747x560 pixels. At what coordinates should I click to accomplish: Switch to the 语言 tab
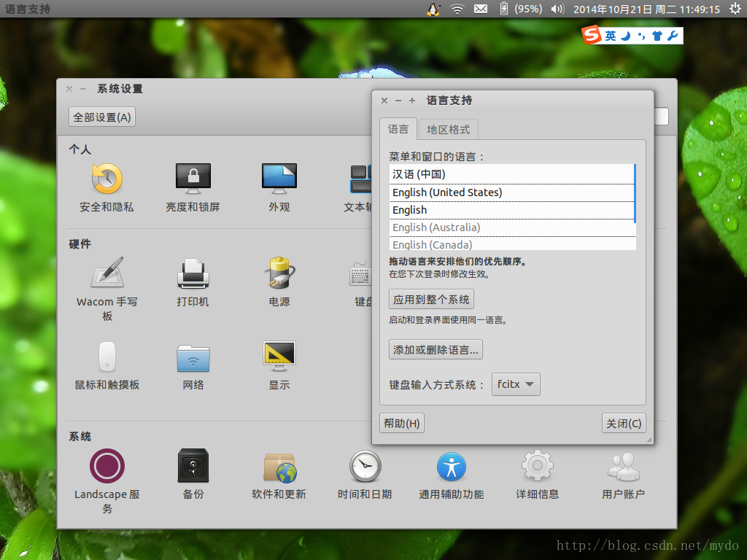click(398, 129)
